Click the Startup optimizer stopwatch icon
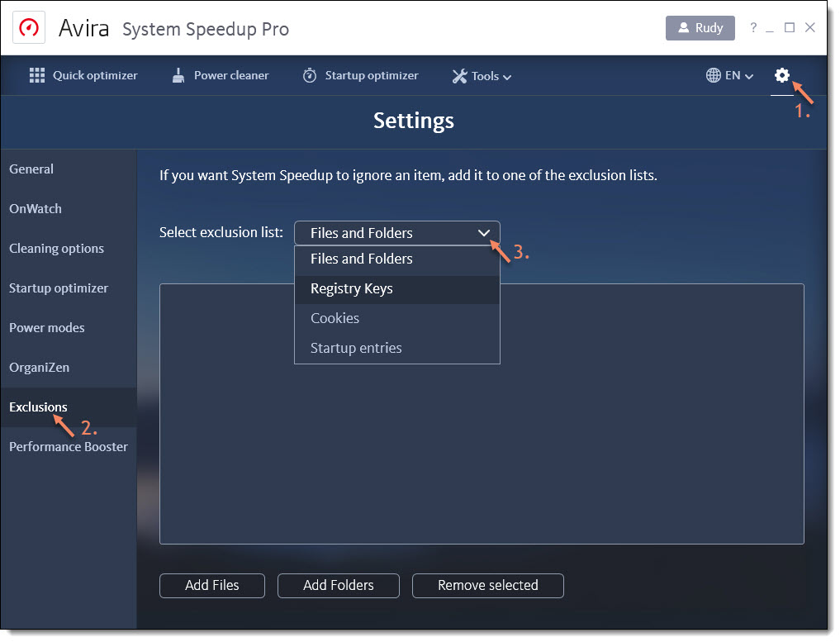840x642 pixels. point(310,75)
